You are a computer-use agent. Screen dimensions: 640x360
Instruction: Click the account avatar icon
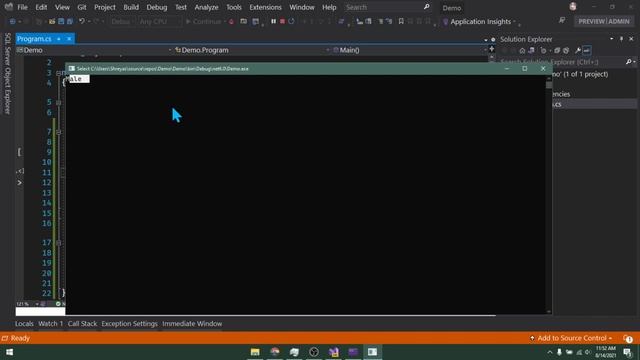pos(573,7)
